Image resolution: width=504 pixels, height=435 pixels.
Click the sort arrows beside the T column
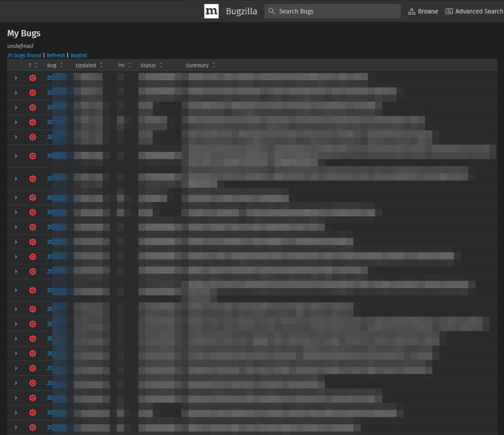[x=36, y=65]
